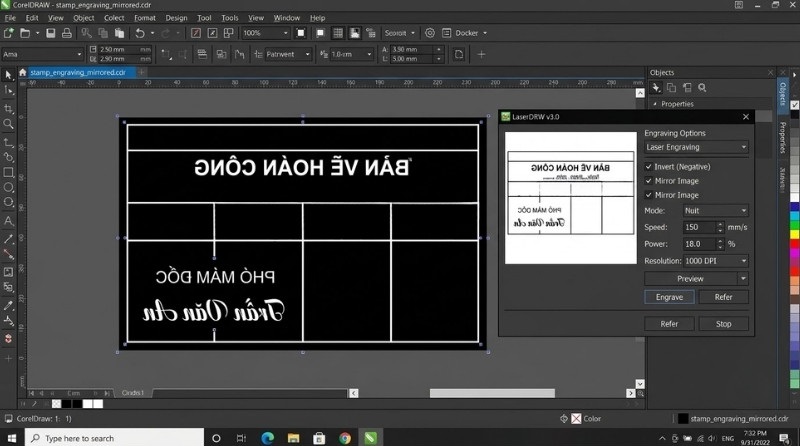Select the Crop tool
The image size is (800, 446).
point(8,108)
